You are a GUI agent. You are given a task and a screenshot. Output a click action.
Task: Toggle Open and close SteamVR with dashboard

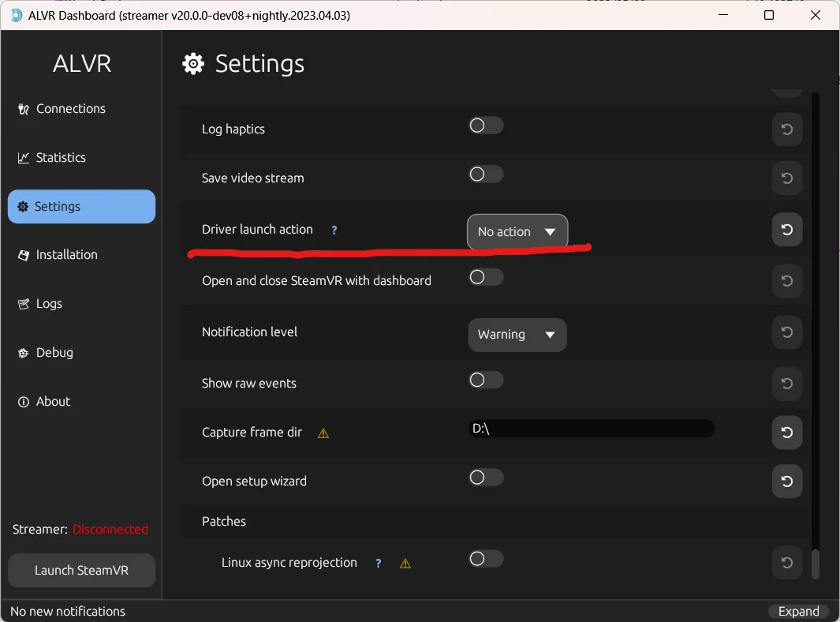coord(486,277)
